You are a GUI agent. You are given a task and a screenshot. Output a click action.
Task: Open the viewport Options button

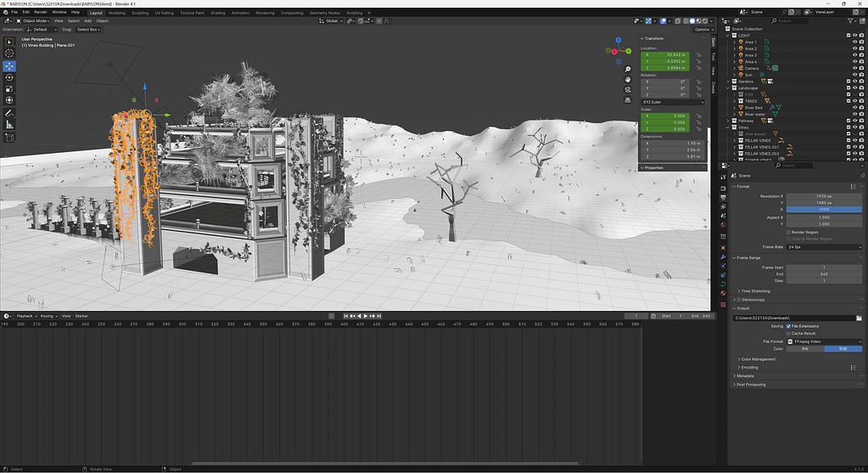coord(702,29)
